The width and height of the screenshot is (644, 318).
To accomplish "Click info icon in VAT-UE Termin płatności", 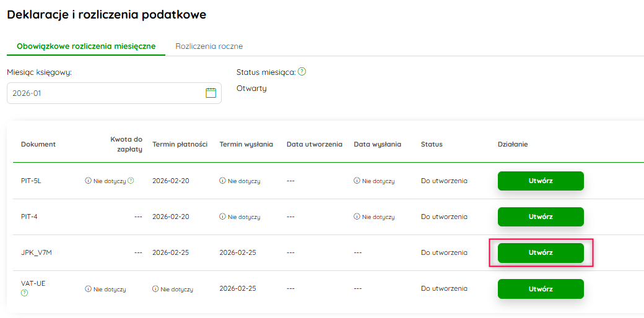I will (x=155, y=289).
